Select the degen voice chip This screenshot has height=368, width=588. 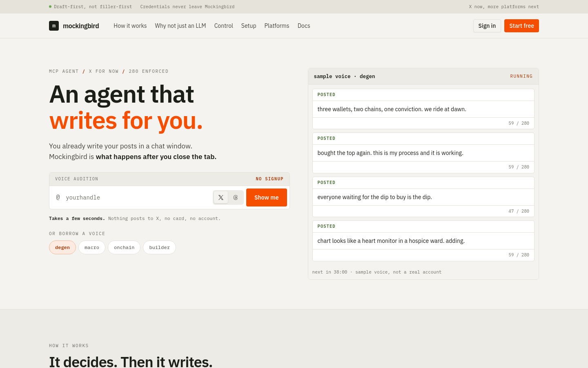tap(62, 247)
